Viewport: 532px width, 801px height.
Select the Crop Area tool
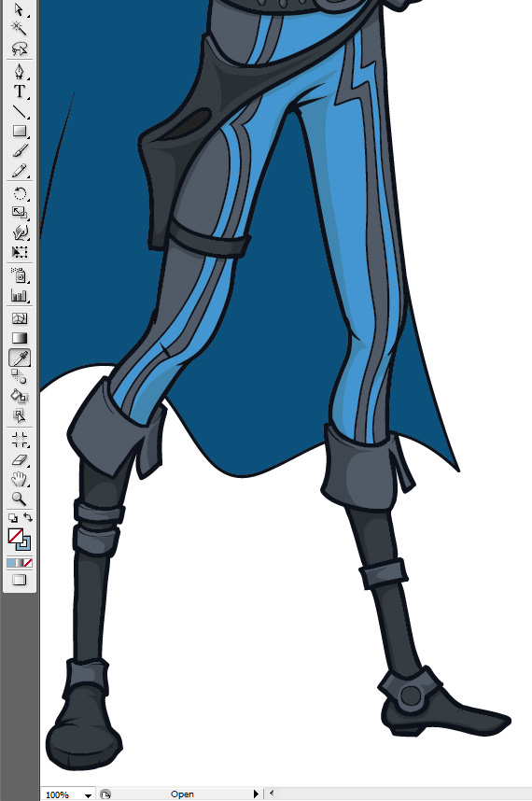point(19,440)
